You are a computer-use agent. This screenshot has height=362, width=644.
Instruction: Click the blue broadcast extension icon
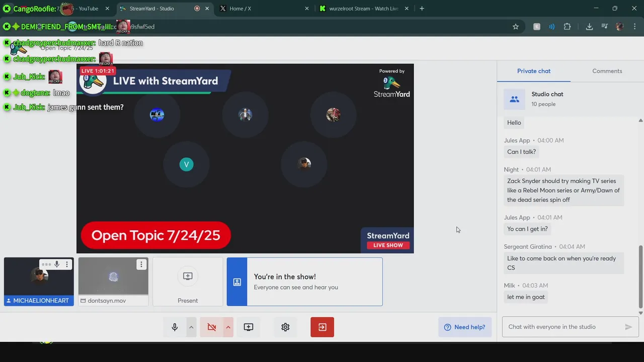pyautogui.click(x=552, y=27)
